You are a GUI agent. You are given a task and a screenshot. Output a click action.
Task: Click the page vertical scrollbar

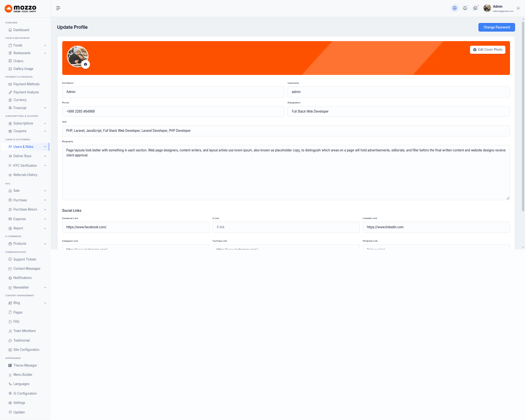point(523,115)
